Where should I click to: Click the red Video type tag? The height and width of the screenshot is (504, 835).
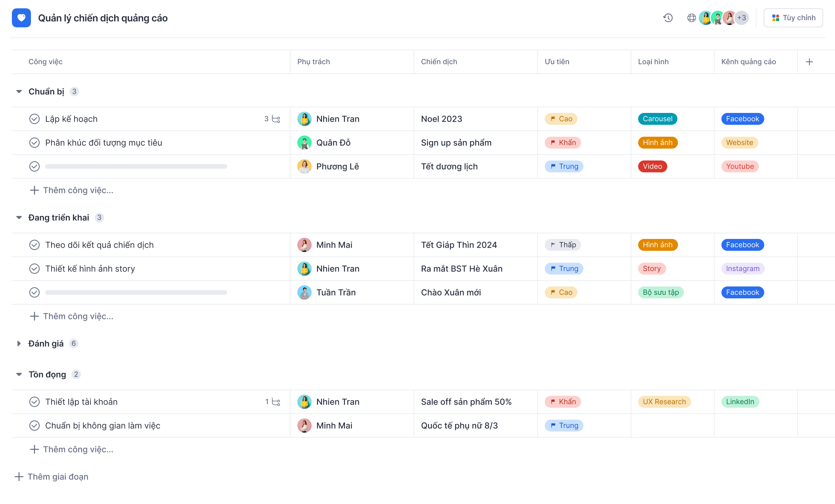pyautogui.click(x=652, y=166)
